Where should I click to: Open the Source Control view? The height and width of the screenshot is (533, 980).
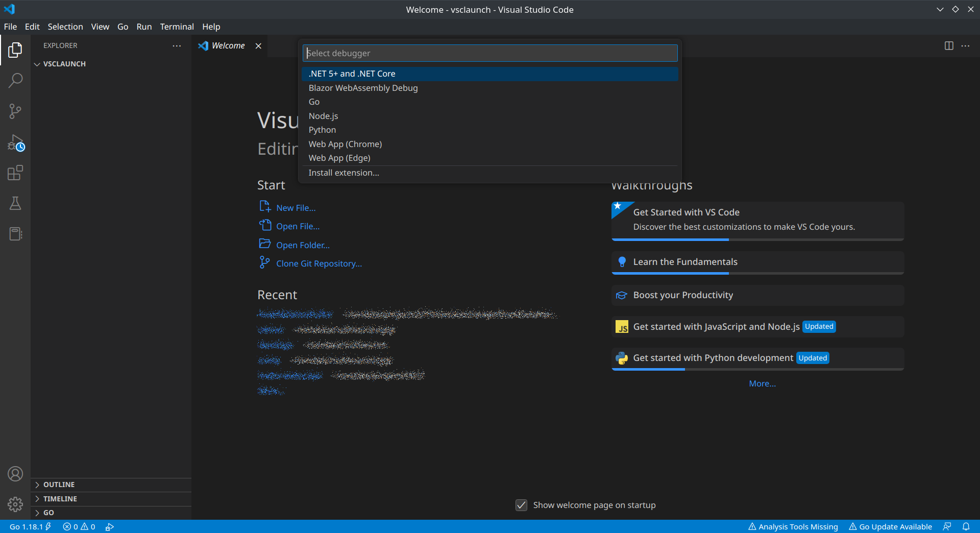(15, 111)
